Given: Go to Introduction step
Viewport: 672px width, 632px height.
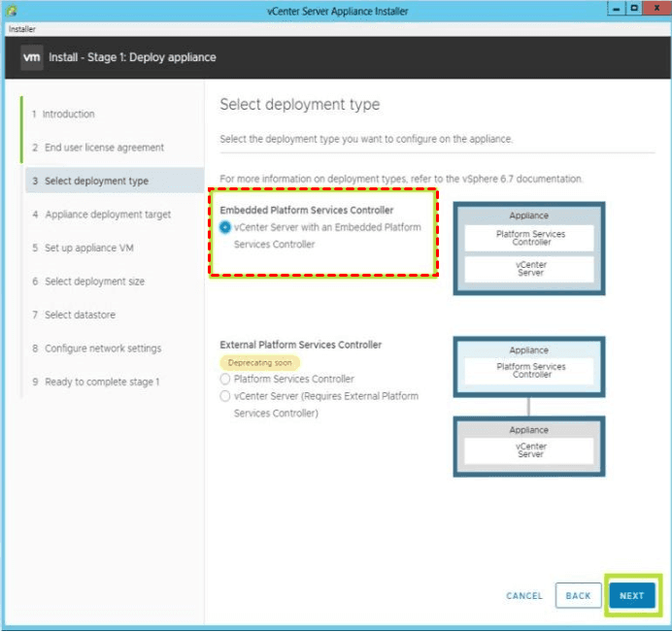Looking at the screenshot, I should (68, 114).
